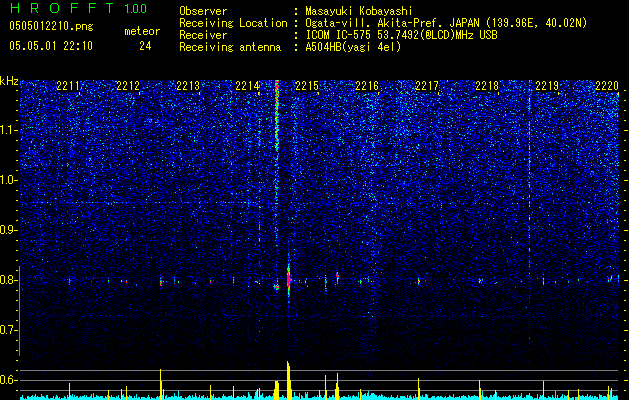629x400 pixels.
Task: Click the 2211 time marker
Action: point(68,85)
